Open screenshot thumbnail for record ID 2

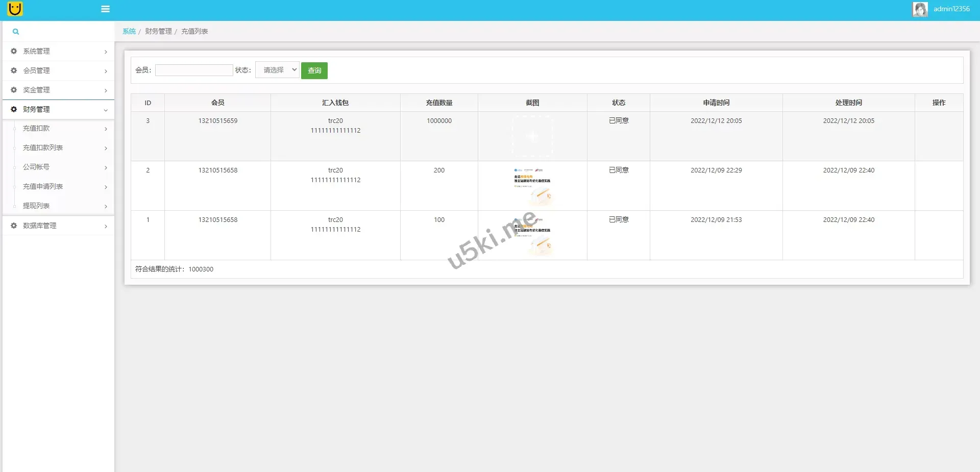point(532,186)
